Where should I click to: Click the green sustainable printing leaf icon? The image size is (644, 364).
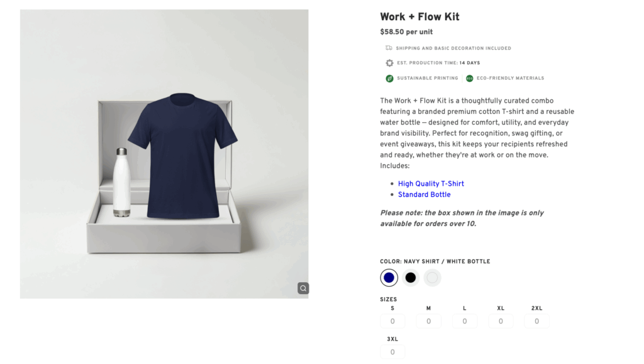pos(390,78)
